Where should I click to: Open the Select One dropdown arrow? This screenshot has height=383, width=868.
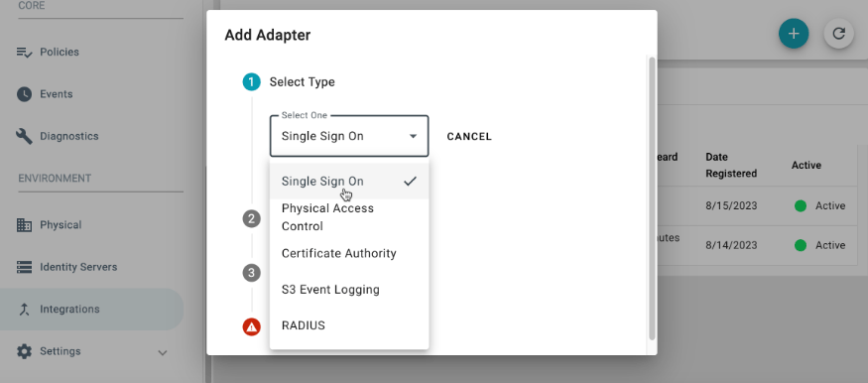413,136
